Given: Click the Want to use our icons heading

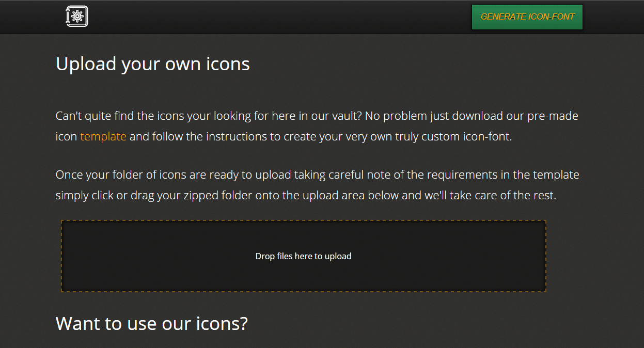Looking at the screenshot, I should point(151,323).
